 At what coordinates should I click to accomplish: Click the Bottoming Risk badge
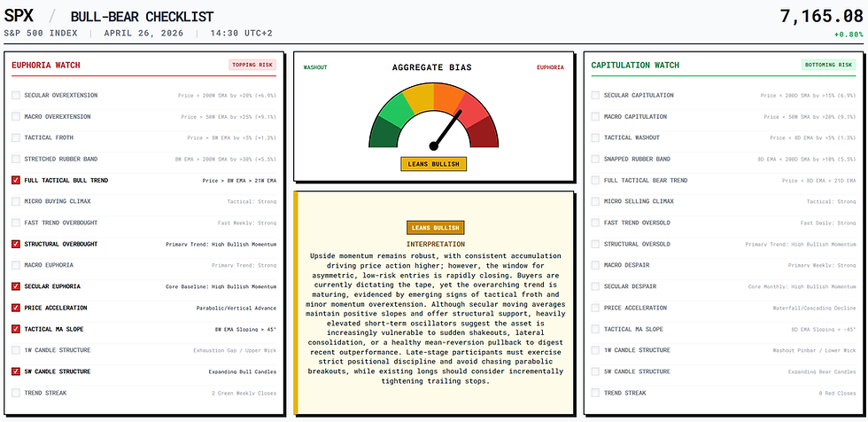(x=829, y=65)
